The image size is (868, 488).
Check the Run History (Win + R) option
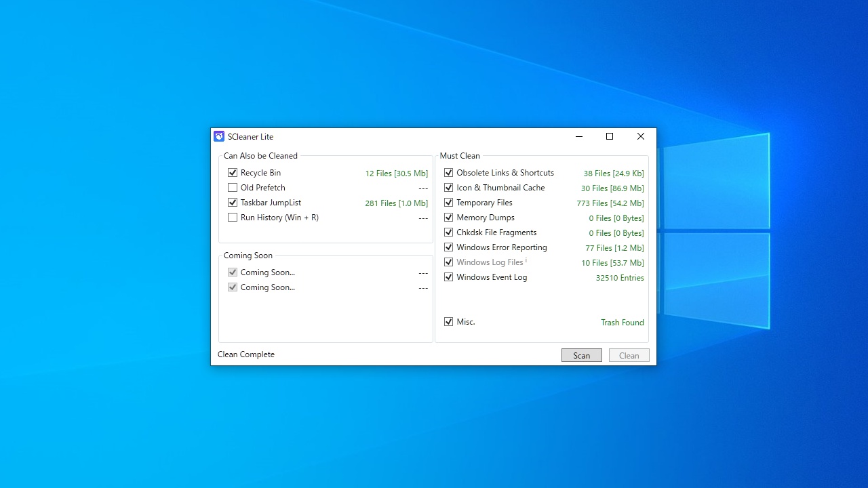pyautogui.click(x=233, y=218)
